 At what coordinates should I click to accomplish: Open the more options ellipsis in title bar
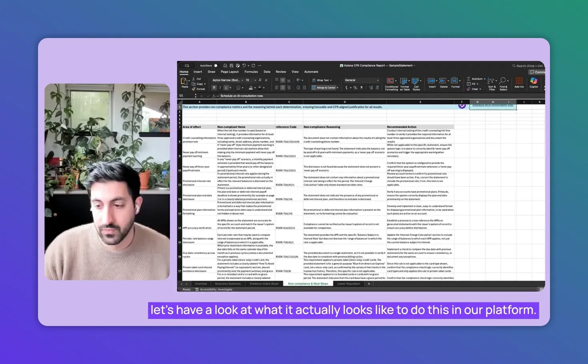tap(260, 66)
